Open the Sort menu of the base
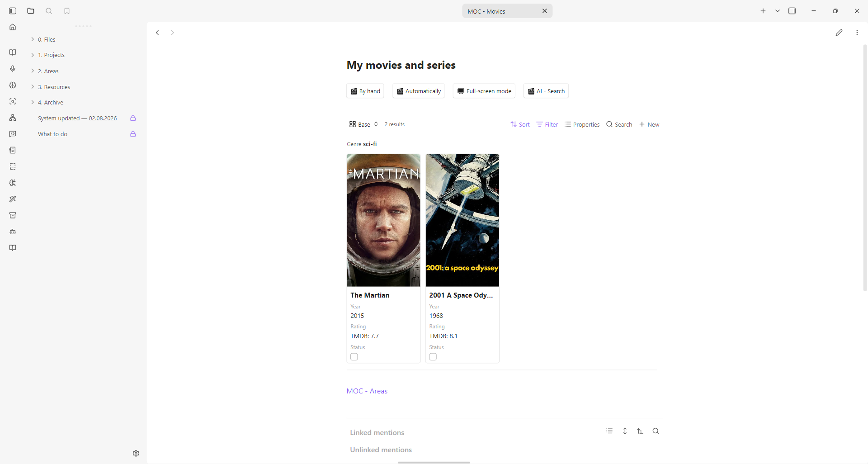The image size is (868, 464). 520,124
